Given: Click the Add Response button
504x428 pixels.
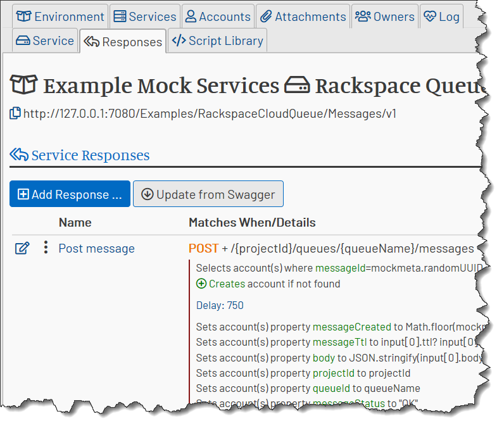Looking at the screenshot, I should (70, 194).
